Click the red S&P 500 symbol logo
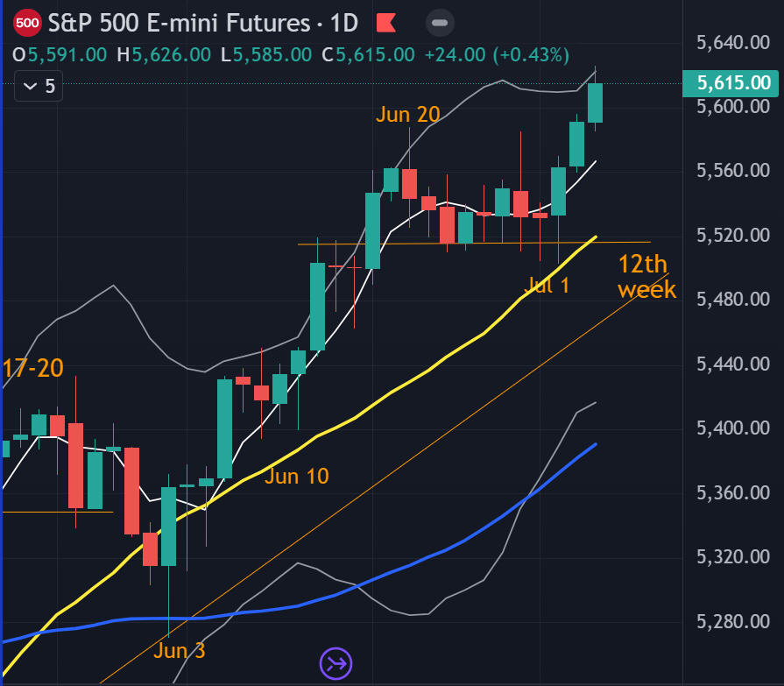Screen dimensions: 784x686 [27, 23]
